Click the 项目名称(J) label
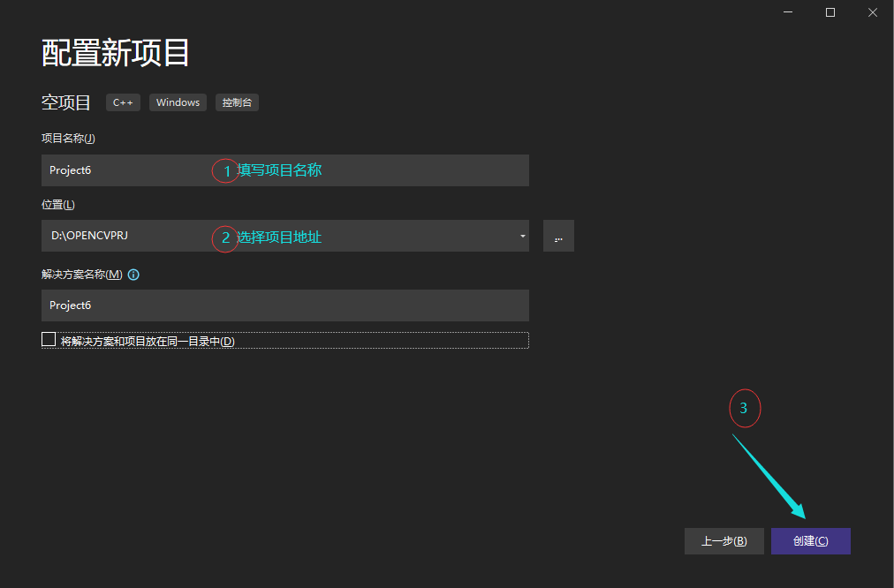 coord(68,138)
